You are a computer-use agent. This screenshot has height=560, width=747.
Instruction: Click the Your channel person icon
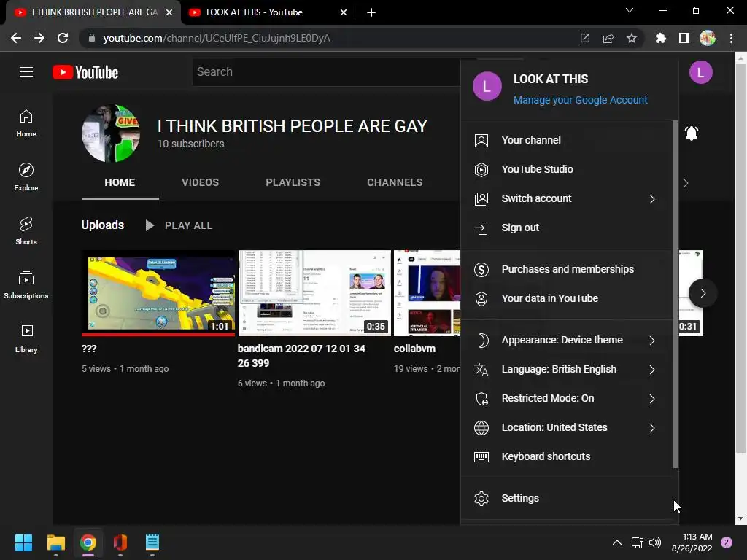tap(481, 141)
